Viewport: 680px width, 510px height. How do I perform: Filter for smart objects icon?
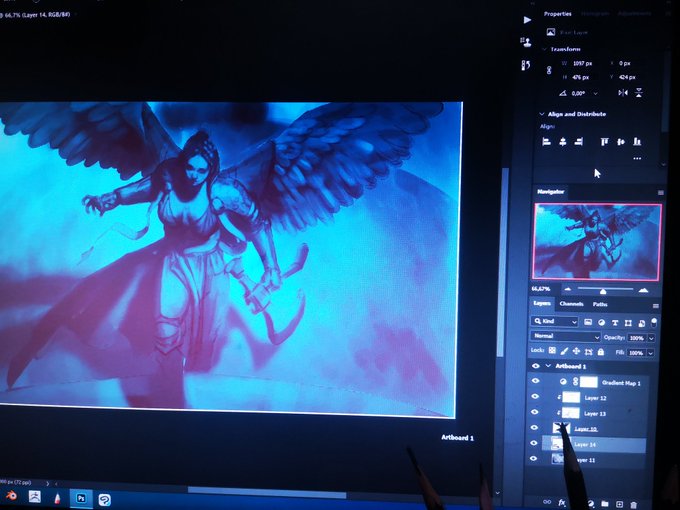pos(642,323)
